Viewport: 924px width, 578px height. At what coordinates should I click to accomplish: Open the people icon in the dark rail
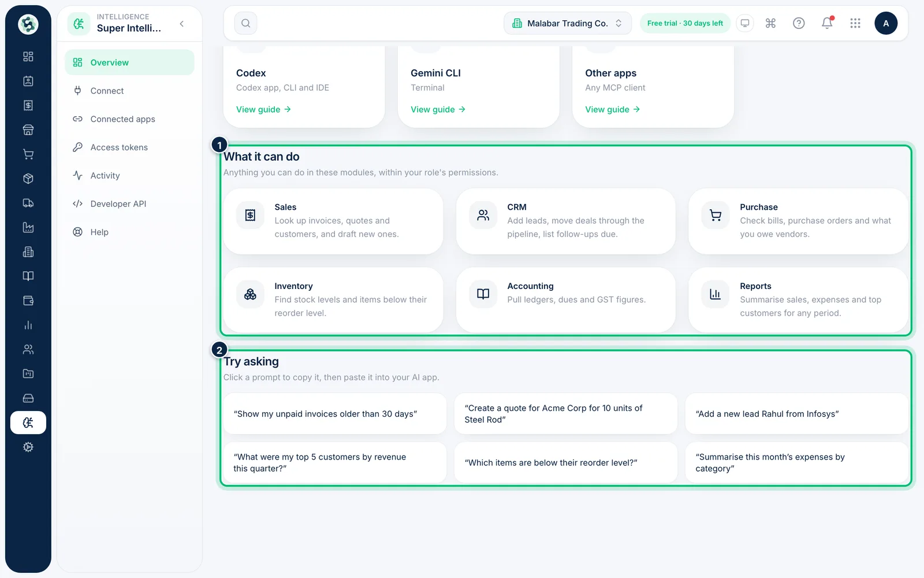(x=28, y=349)
